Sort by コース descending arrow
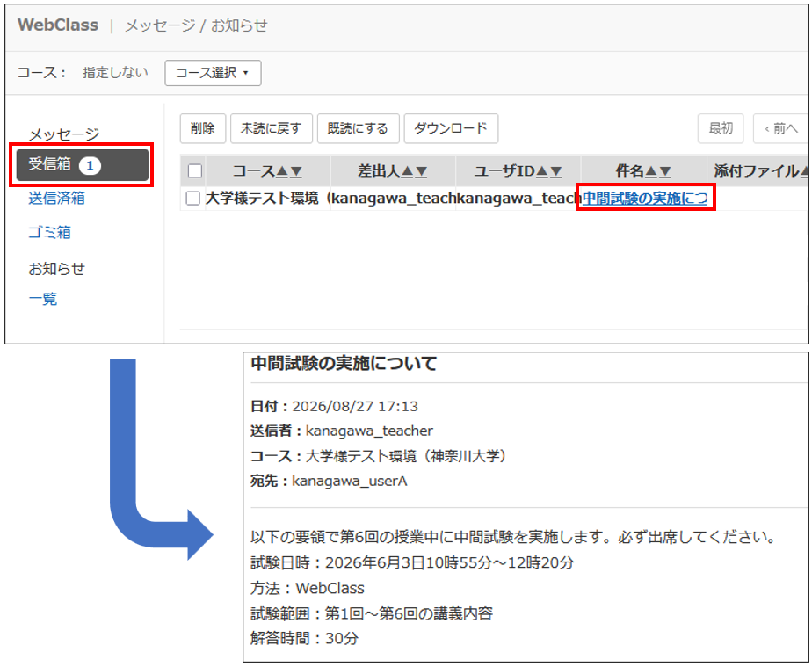812x667 pixels. pos(295,171)
